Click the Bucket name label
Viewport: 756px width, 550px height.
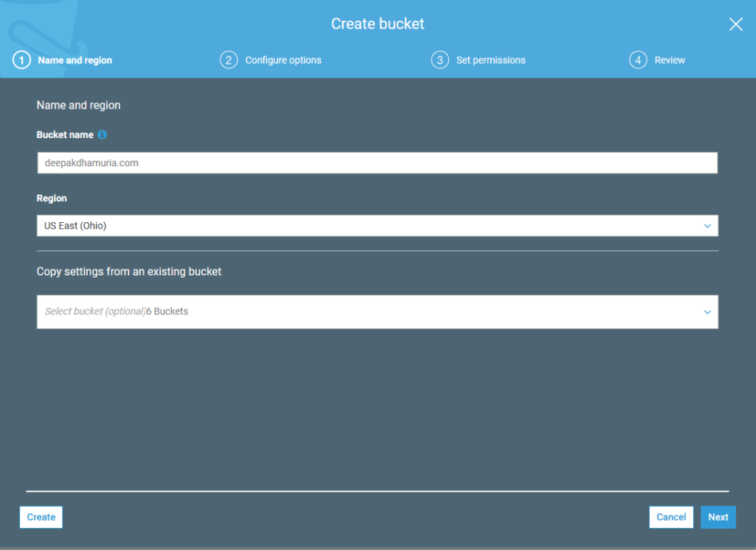65,135
